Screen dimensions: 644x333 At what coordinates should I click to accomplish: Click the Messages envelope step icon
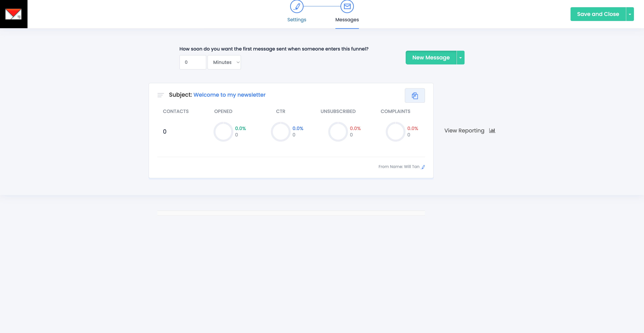point(347,7)
